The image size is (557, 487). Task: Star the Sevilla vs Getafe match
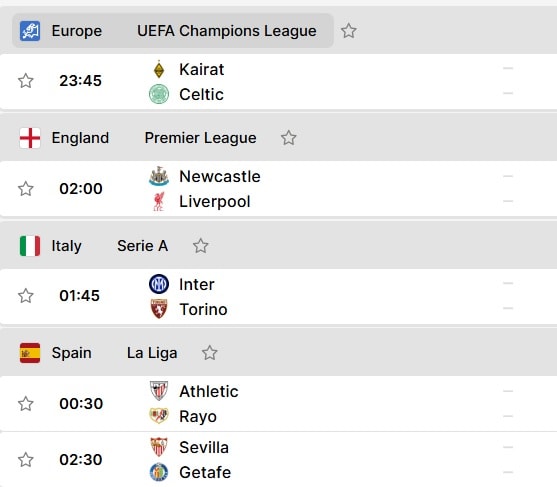pos(26,460)
